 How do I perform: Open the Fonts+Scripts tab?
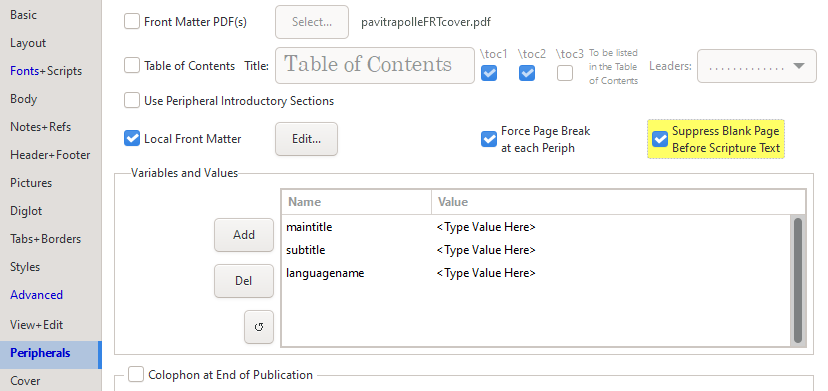46,71
